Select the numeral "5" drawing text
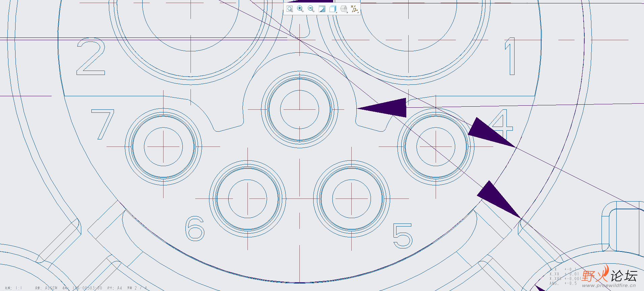Viewport: 644px width, 291px height. tap(403, 235)
